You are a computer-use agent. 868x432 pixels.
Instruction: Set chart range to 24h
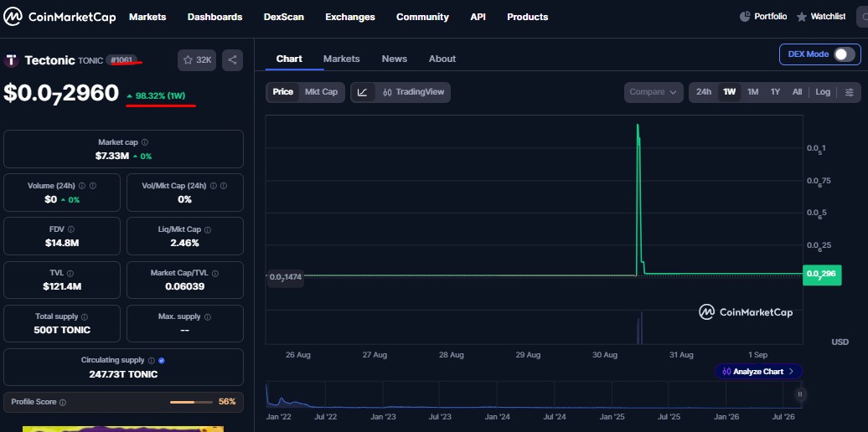tap(704, 92)
